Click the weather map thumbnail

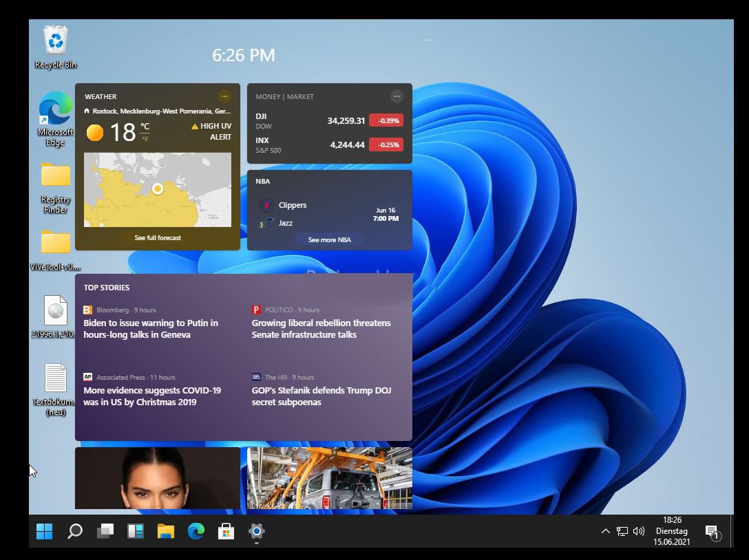click(158, 190)
